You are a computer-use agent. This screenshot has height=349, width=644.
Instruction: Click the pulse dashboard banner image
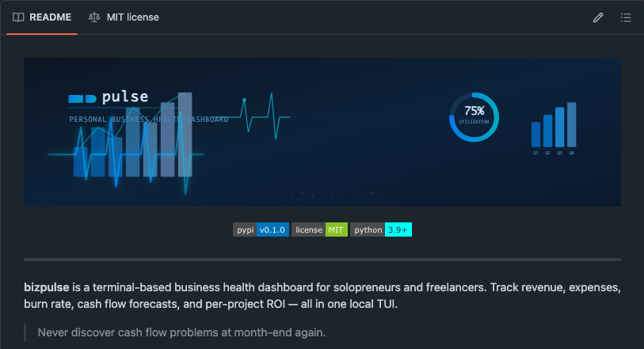point(322,132)
